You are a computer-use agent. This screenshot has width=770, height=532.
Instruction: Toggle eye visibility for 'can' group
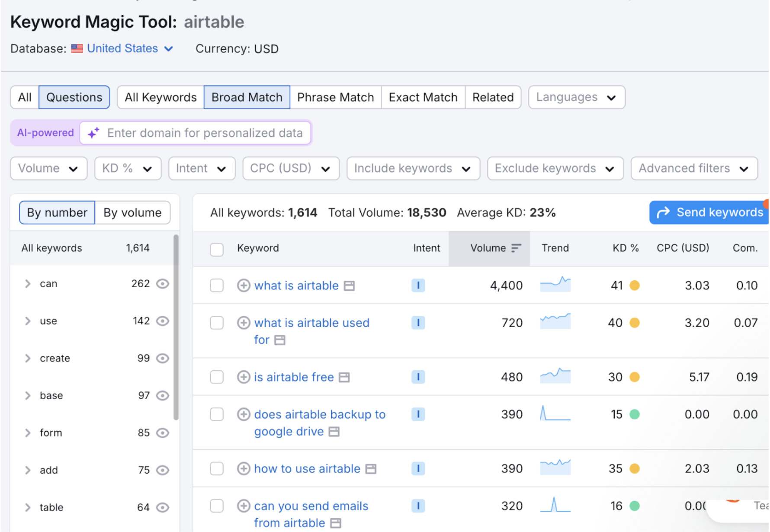163,284
